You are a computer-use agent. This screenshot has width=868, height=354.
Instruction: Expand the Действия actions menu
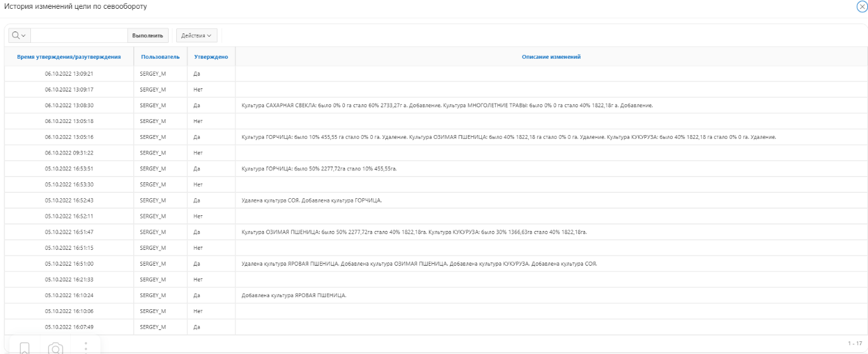pos(196,35)
